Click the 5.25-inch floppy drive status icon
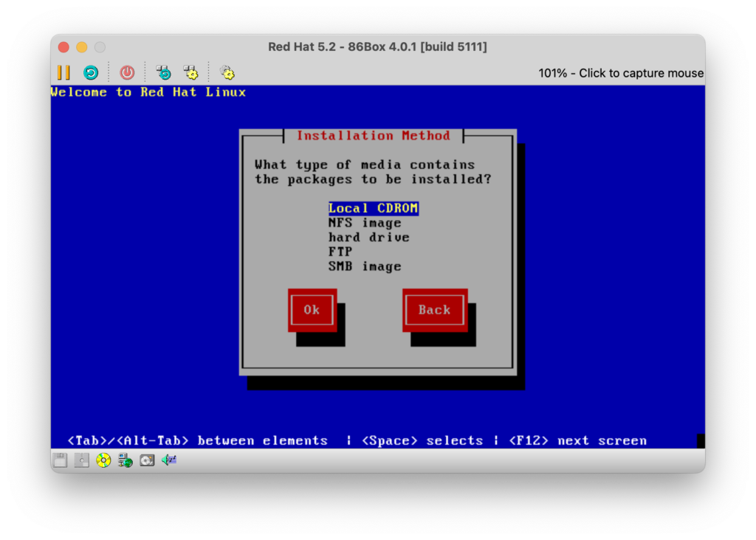Image resolution: width=756 pixels, height=540 pixels. pyautogui.click(x=81, y=460)
